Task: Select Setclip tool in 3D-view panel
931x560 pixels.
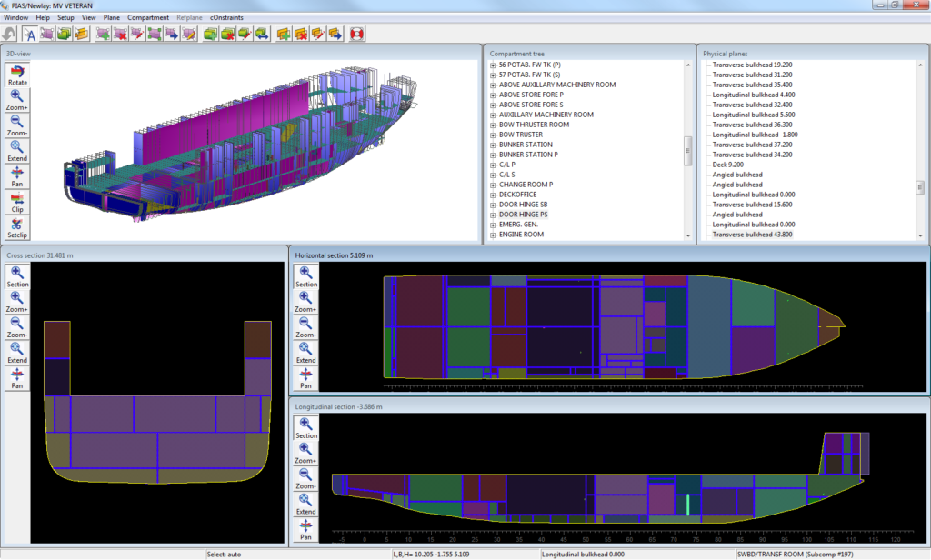Action: click(17, 227)
